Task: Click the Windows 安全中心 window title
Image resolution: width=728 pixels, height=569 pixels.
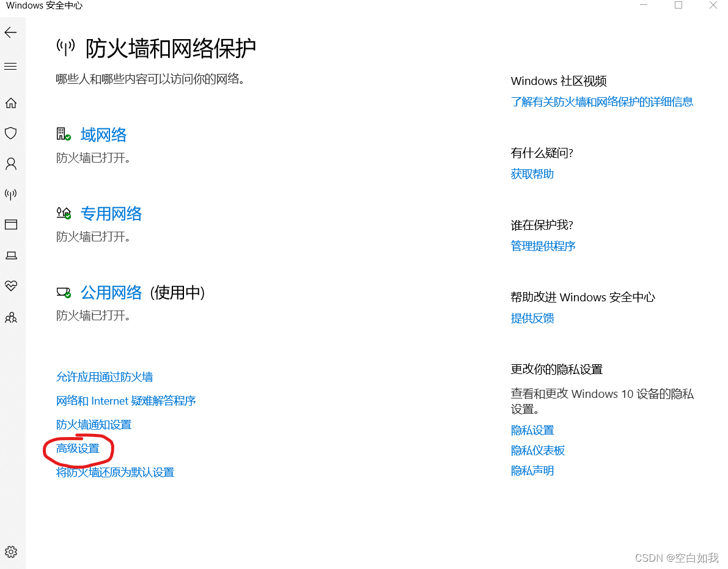Action: (x=44, y=6)
